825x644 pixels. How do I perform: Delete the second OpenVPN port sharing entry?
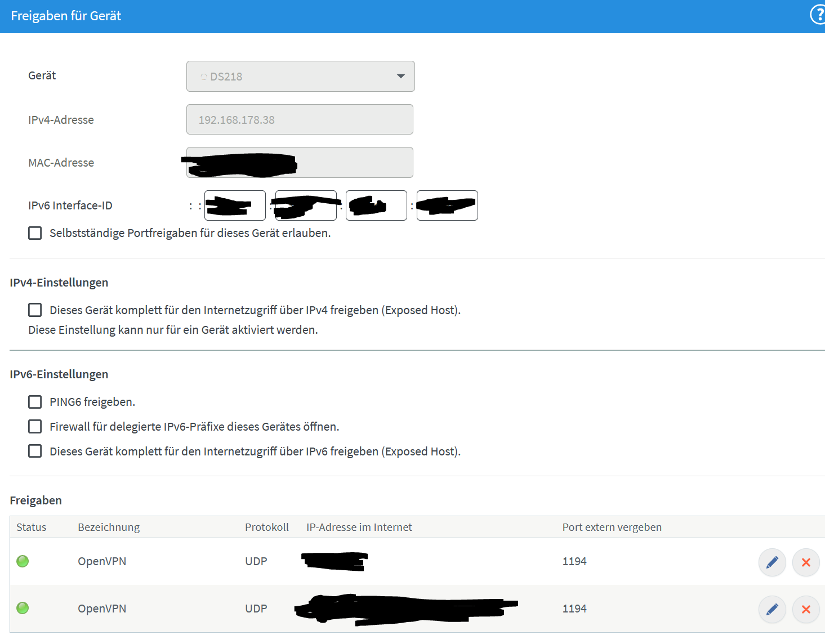pos(806,609)
